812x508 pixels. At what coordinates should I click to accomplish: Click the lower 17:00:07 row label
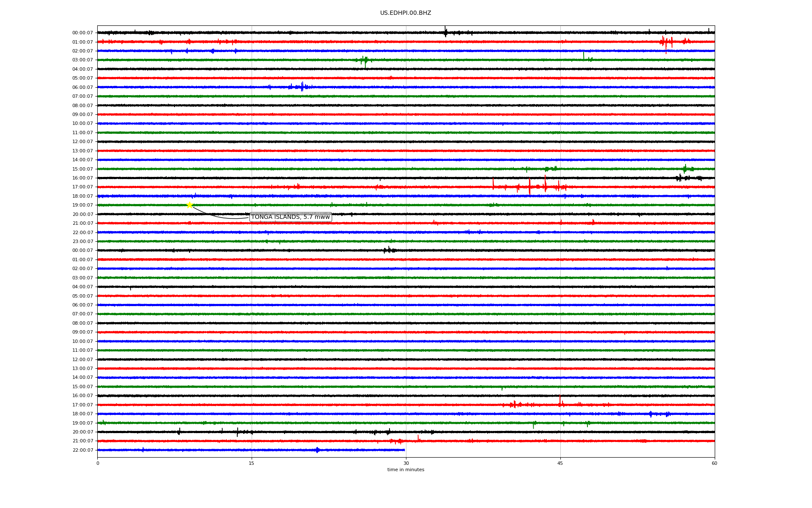[x=82, y=405]
